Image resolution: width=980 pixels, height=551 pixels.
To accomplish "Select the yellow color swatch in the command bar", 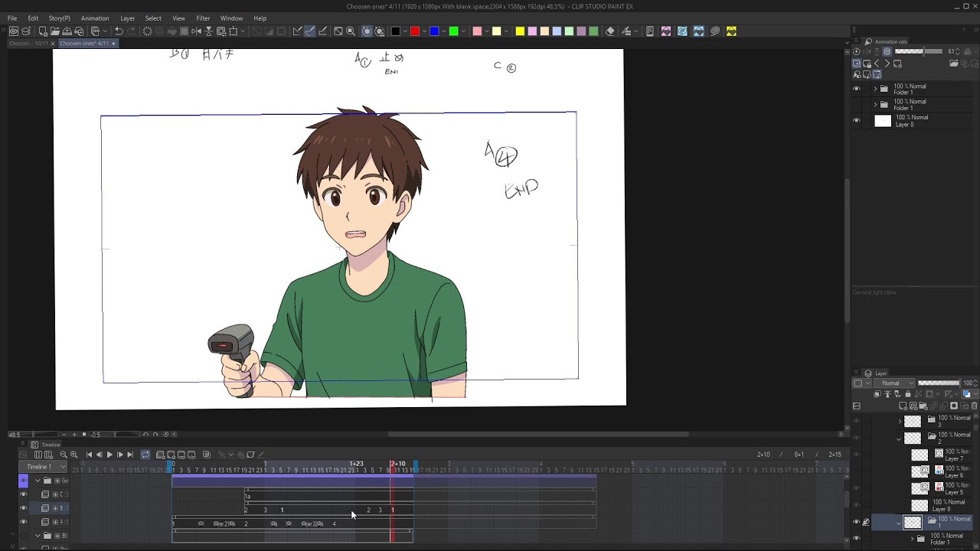I will pos(520,31).
